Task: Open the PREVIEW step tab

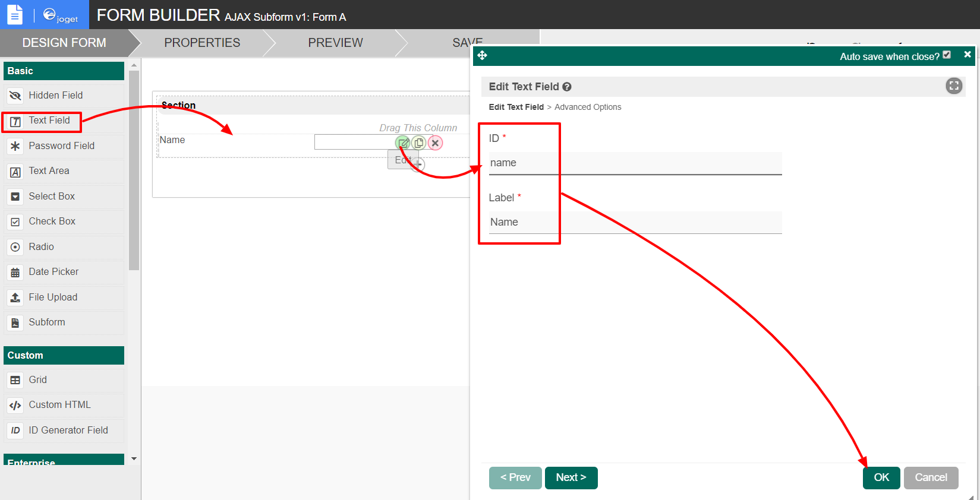Action: click(335, 43)
